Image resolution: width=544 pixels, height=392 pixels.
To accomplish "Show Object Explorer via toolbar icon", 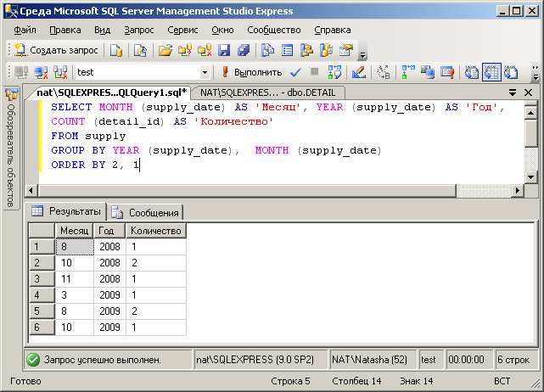I will pos(306,50).
